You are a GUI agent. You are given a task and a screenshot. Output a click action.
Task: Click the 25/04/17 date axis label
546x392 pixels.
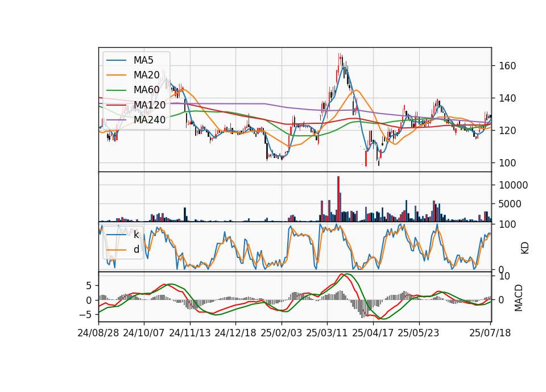point(373,333)
